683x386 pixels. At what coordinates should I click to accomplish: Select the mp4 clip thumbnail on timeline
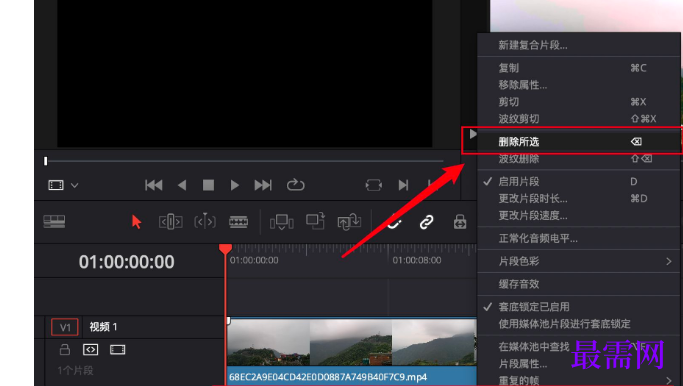[352, 342]
